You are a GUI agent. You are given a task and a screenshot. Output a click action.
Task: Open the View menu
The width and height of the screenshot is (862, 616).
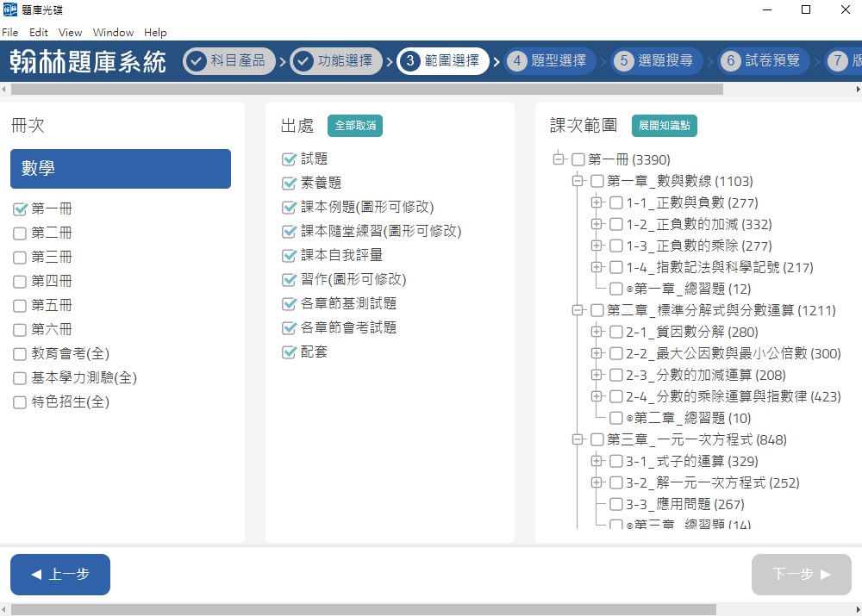[x=71, y=33]
